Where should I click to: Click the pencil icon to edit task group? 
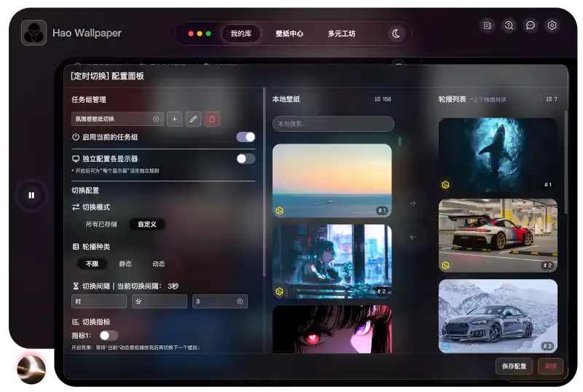193,119
